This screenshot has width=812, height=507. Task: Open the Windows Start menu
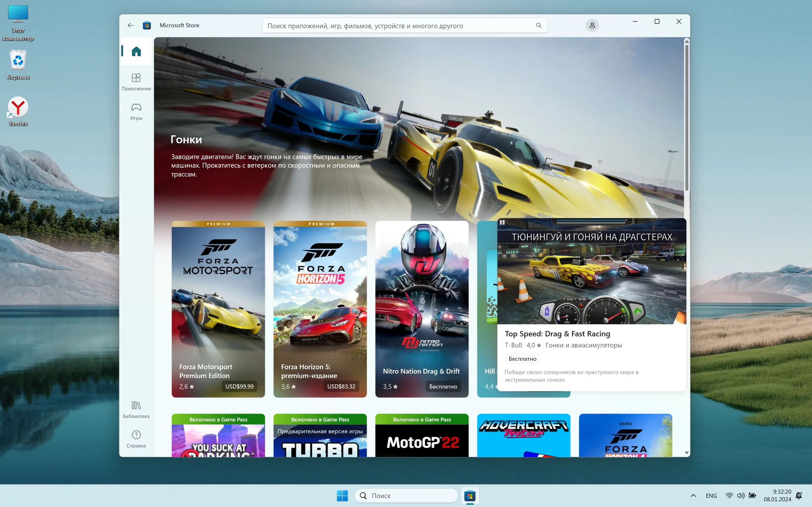(x=342, y=496)
